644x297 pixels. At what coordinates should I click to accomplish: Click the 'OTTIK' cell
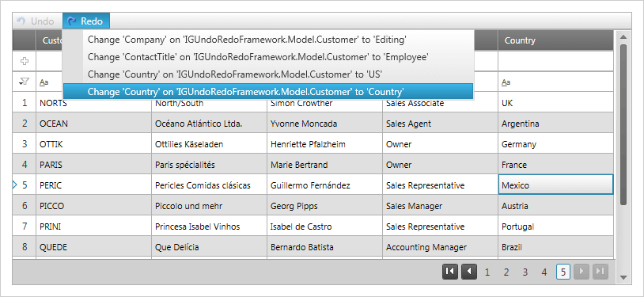point(93,144)
